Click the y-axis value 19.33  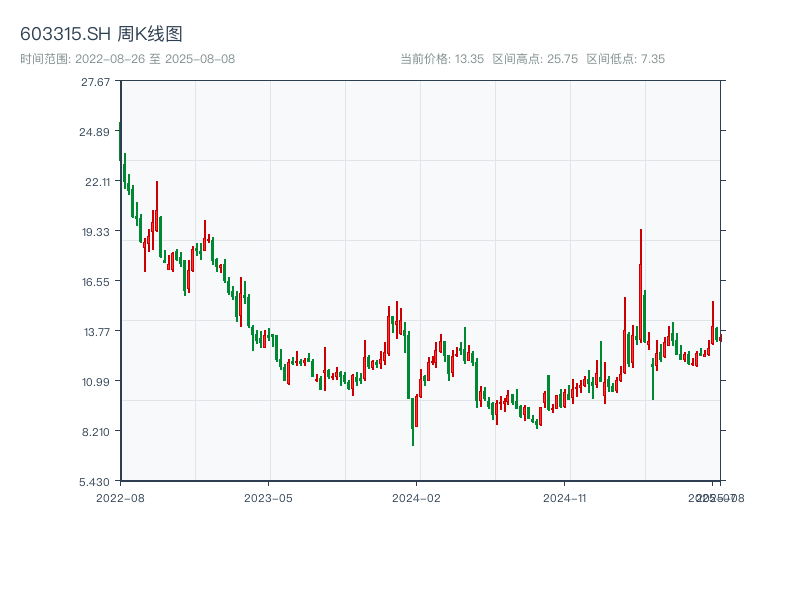[96, 232]
